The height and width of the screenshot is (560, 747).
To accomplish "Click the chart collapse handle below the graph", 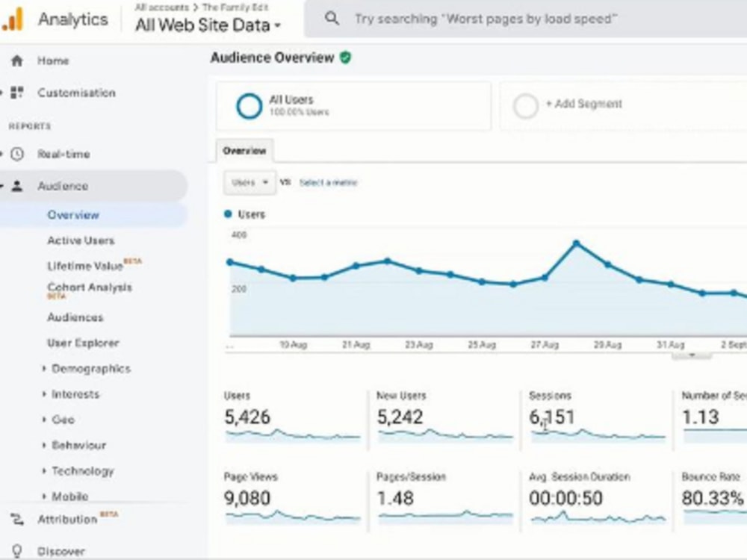I will [691, 355].
